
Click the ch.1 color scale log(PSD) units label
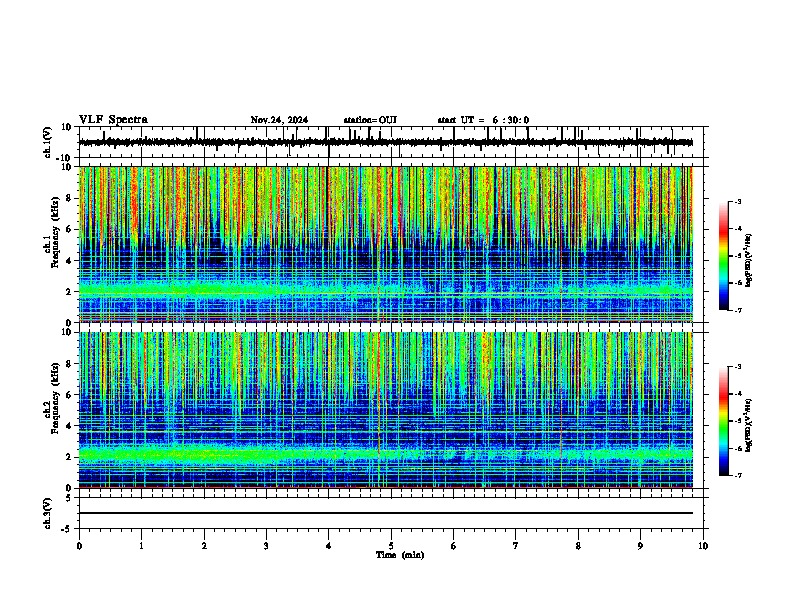click(x=749, y=261)
